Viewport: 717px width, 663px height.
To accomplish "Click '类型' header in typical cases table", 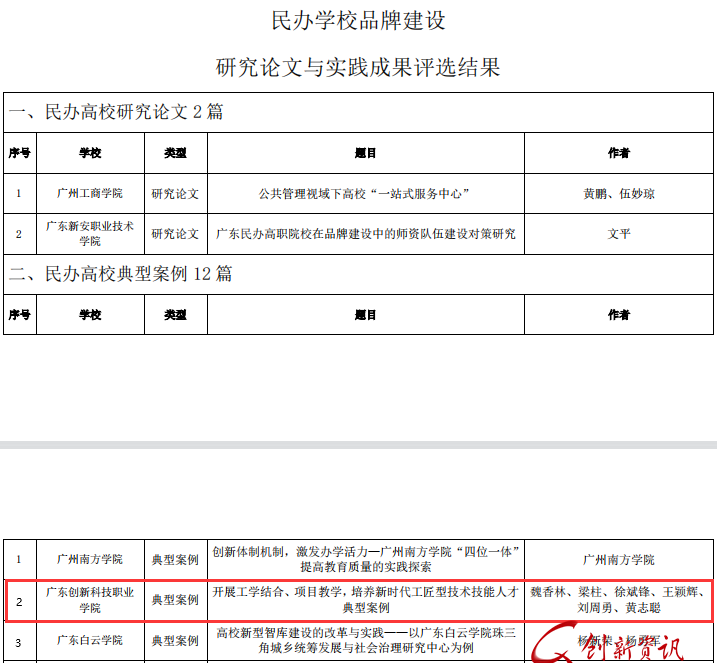I will pyautogui.click(x=176, y=315).
